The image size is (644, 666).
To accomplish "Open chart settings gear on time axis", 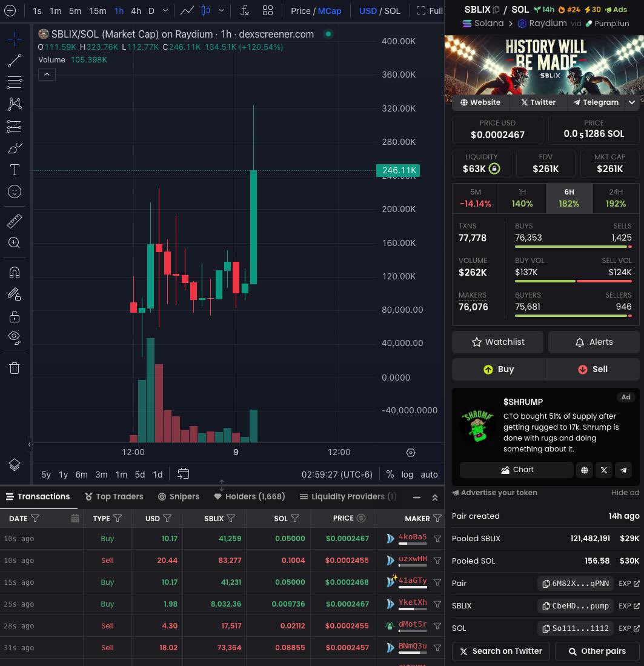I will tap(411, 453).
